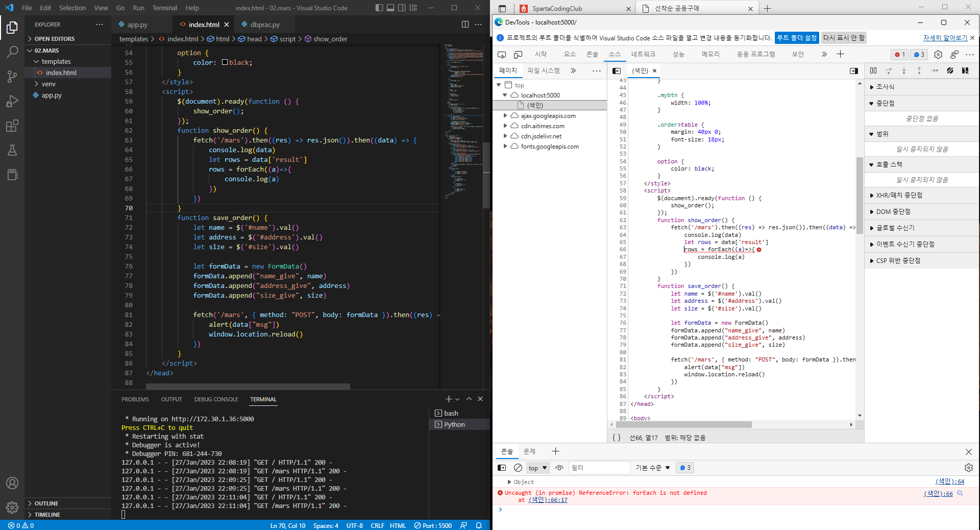980x530 pixels.
Task: Click the VS Code notifications bell
Action: [x=479, y=525]
